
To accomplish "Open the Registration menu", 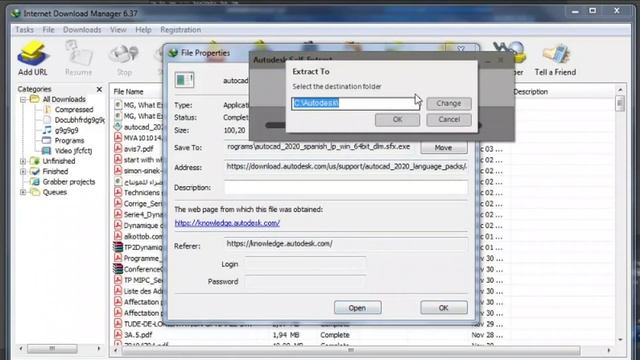I will [x=180, y=29].
